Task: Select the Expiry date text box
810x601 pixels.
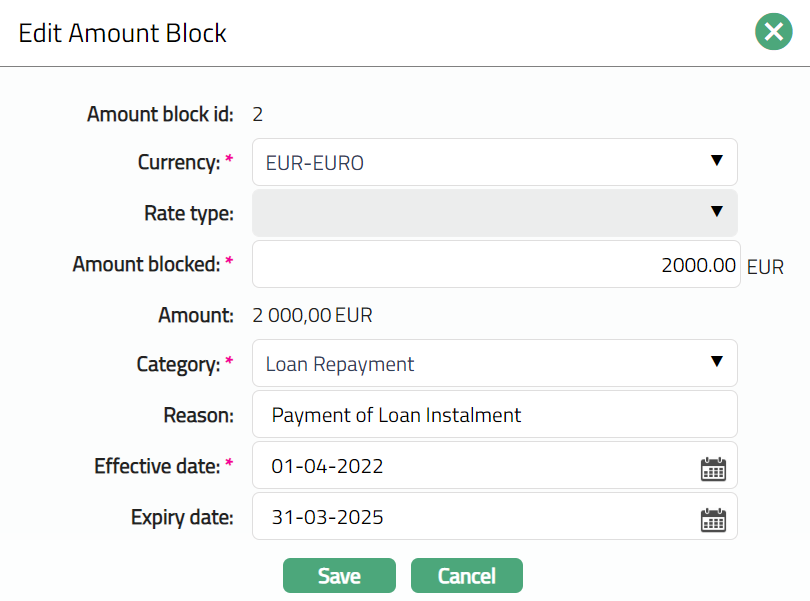Action: [475, 517]
